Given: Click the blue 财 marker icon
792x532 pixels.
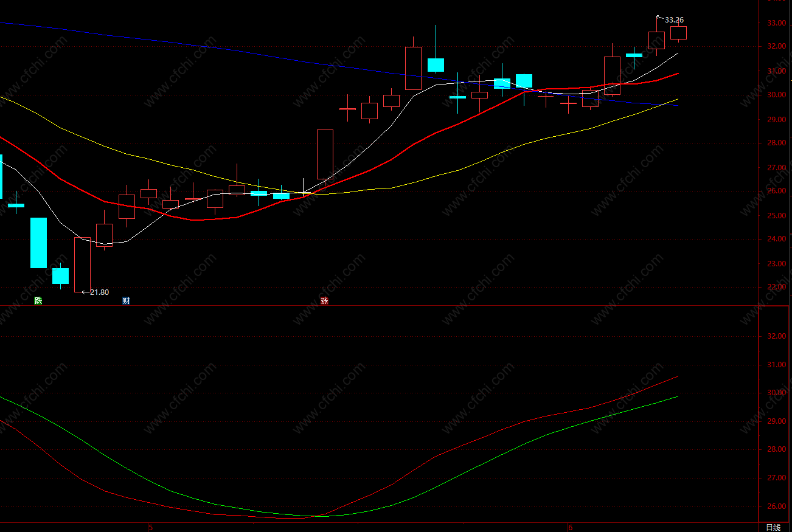Looking at the screenshot, I should tap(126, 300).
